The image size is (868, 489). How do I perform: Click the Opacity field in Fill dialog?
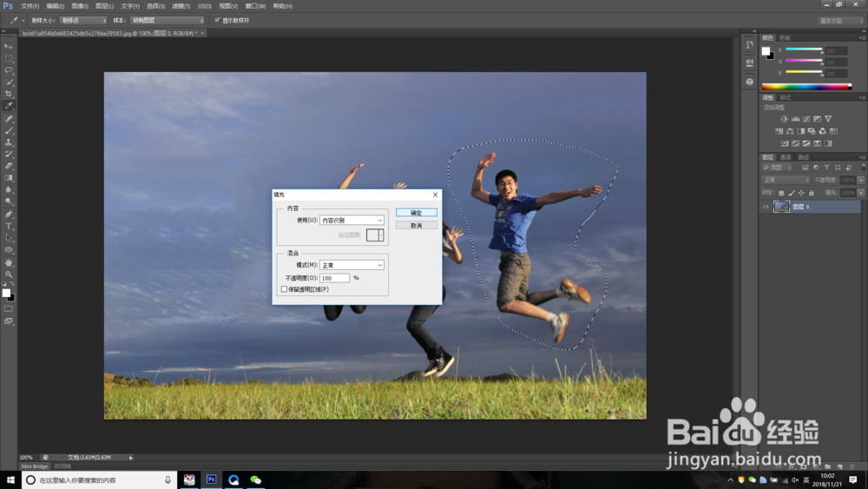(334, 278)
